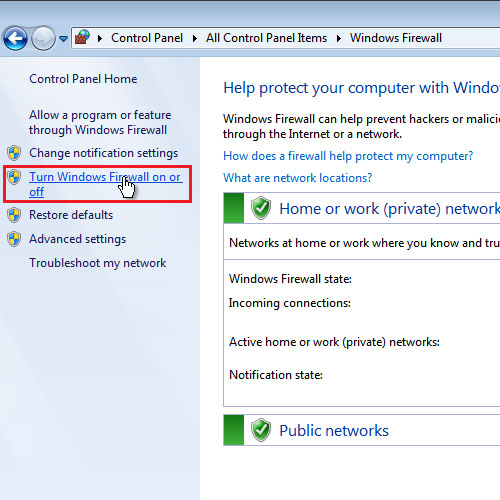Viewport: 500px width, 500px height.
Task: Click the Windows Firewall state label
Action: click(x=290, y=279)
